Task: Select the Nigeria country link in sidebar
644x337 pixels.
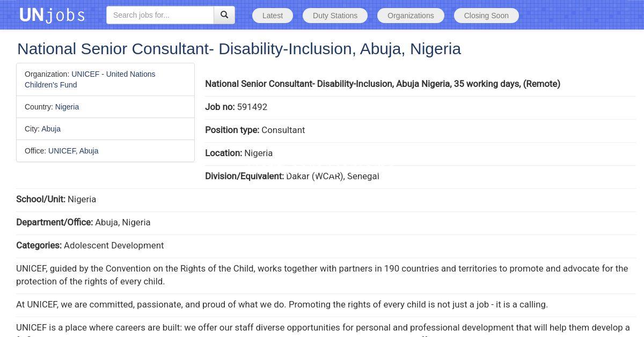Action: [67, 107]
